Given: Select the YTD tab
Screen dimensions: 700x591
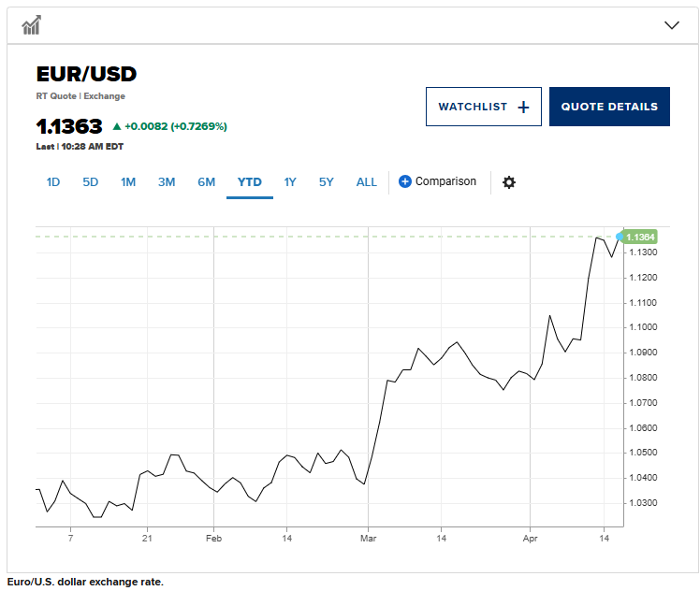Looking at the screenshot, I should tap(249, 182).
